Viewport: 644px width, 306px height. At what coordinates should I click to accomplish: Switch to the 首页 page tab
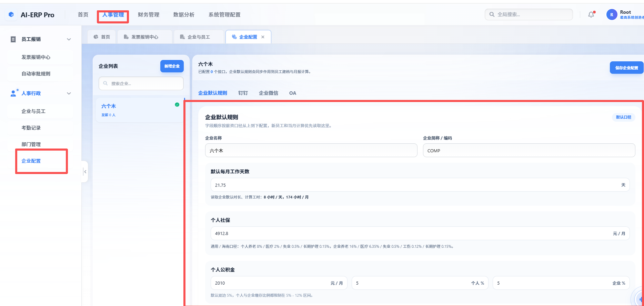point(102,37)
